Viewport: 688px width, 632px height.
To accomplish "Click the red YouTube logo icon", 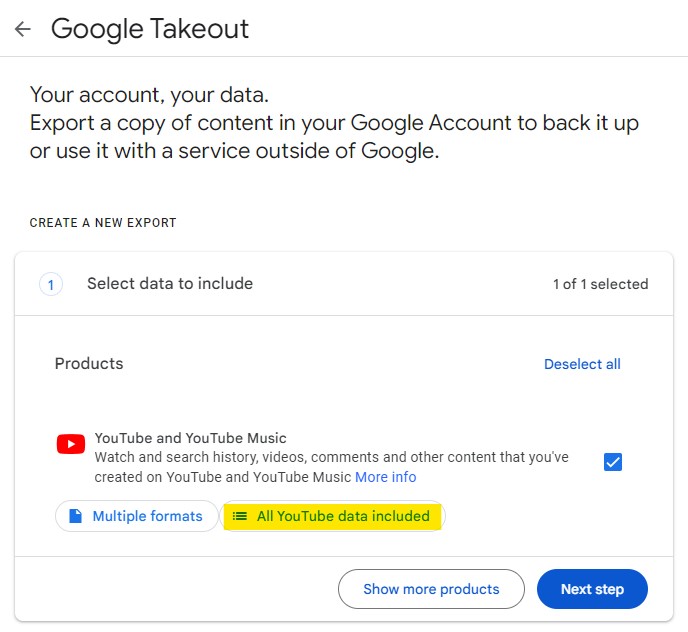I will (x=71, y=444).
